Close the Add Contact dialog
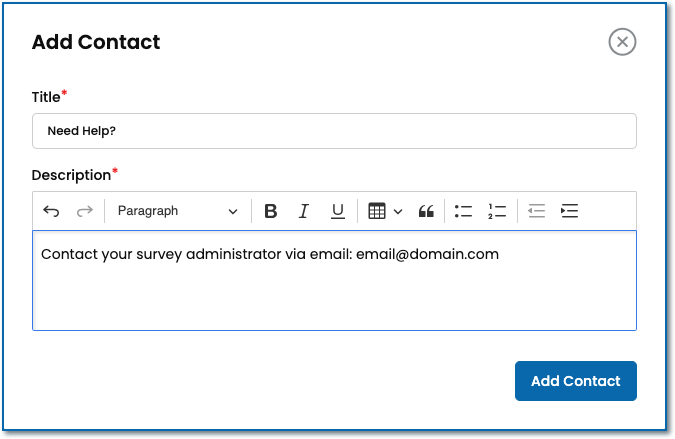This screenshot has width=675, height=439. tap(622, 42)
